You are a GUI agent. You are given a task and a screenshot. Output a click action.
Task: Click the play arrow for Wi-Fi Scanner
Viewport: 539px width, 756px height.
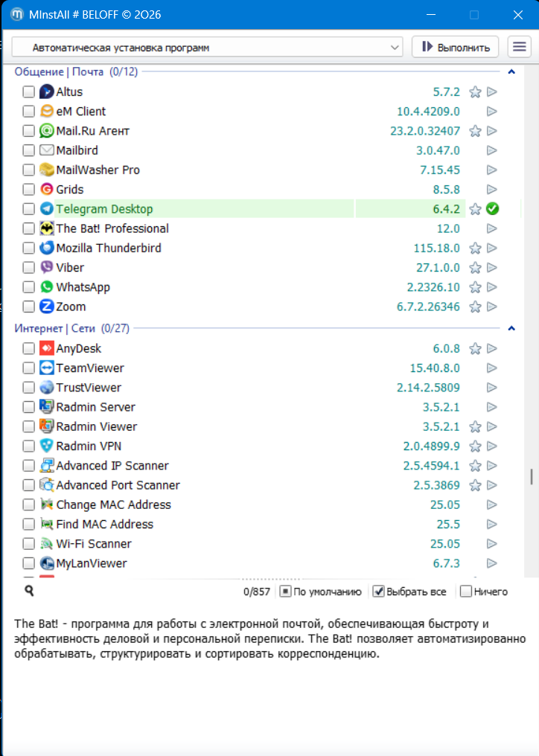coord(491,544)
